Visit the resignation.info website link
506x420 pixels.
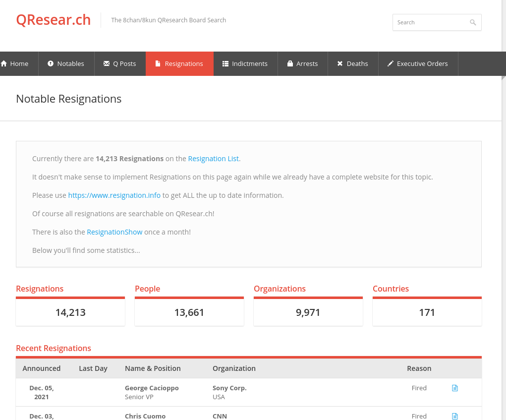[114, 195]
